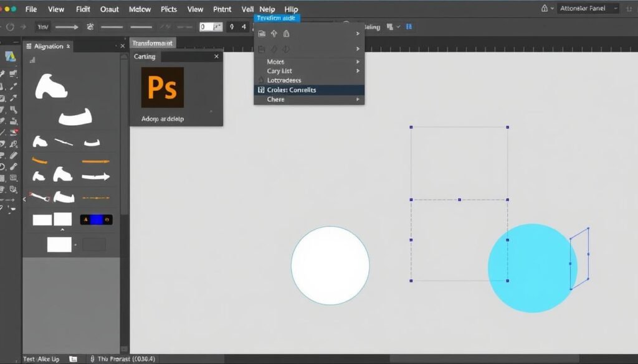Viewport: 638px width, 364px height.
Task: Expand the Motes submenu arrow
Action: (x=358, y=62)
